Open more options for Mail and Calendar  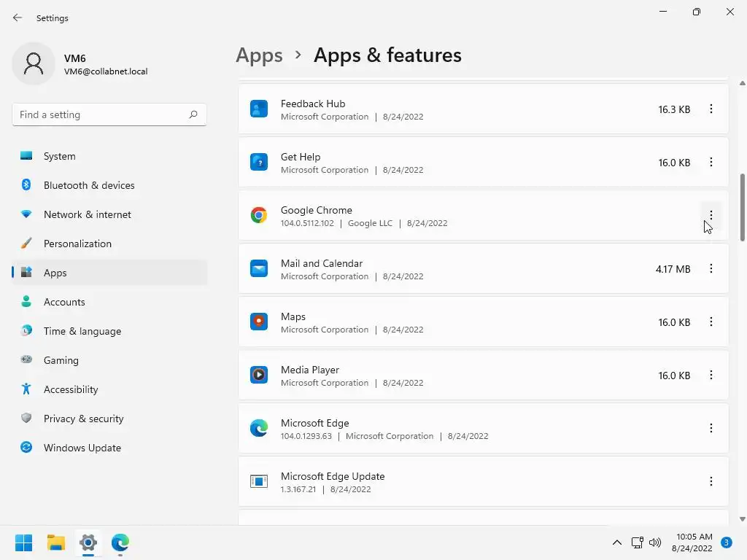tap(711, 268)
